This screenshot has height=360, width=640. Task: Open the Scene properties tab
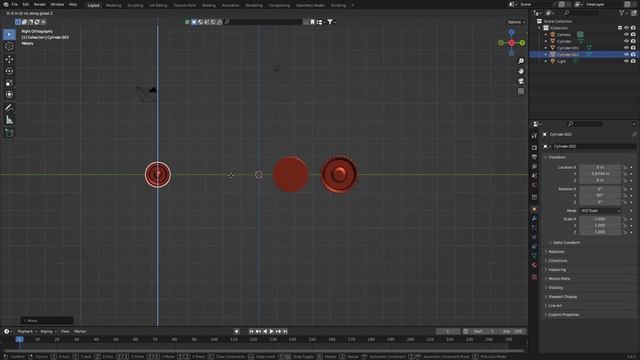click(x=534, y=176)
